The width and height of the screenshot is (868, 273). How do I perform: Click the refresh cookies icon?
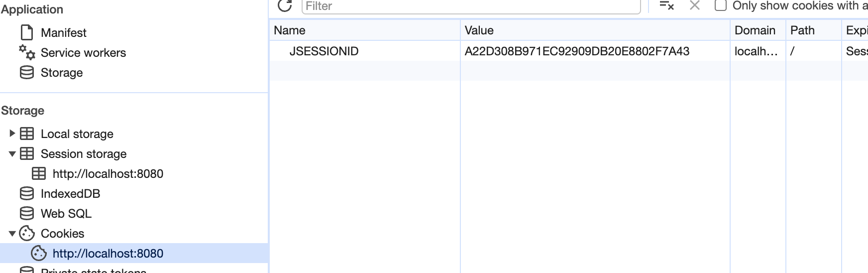pos(285,5)
